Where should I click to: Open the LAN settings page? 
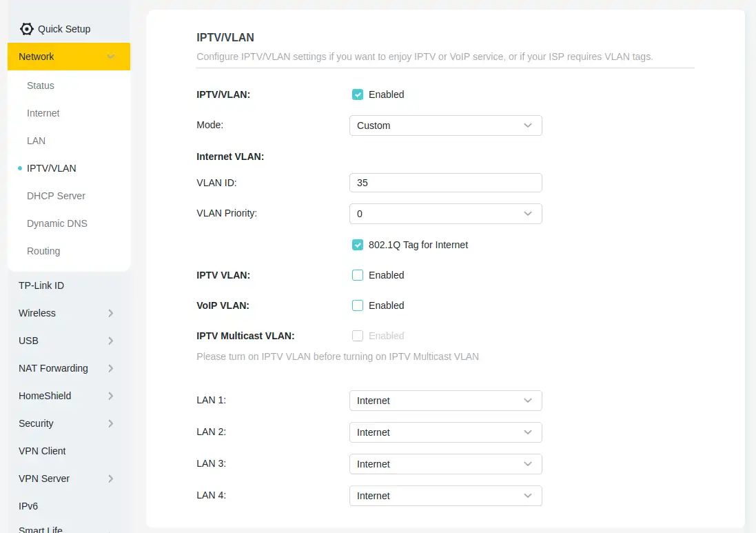[x=36, y=141]
